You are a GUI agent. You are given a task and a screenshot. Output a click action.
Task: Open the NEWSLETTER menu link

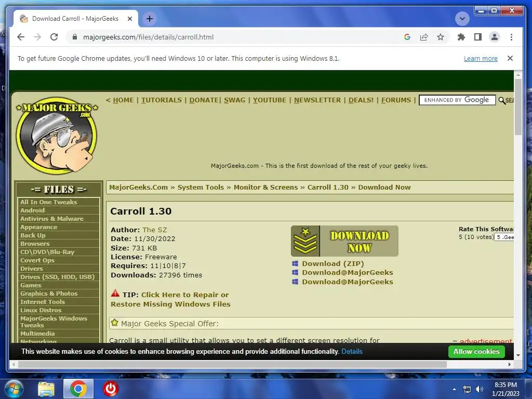pyautogui.click(x=317, y=100)
